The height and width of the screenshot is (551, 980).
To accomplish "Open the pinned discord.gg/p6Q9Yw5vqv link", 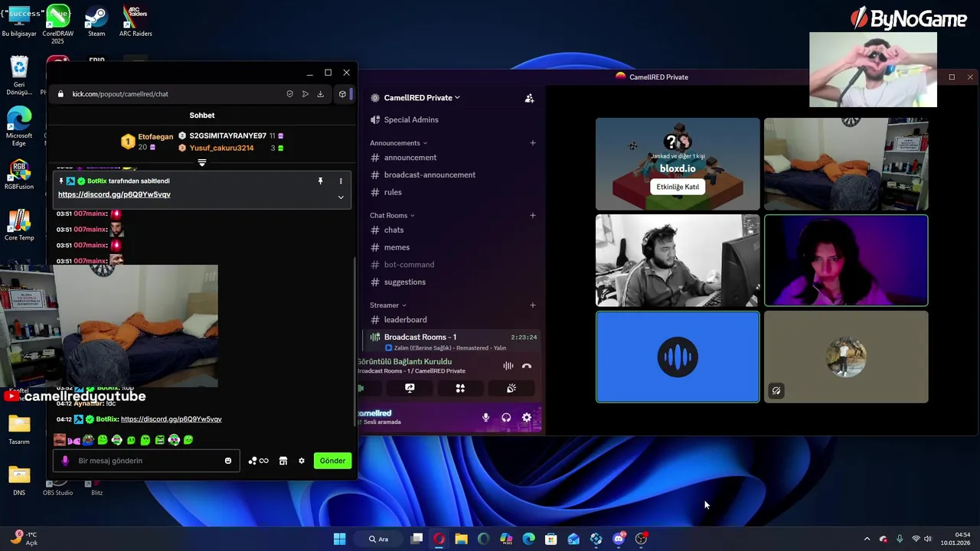I will [114, 194].
